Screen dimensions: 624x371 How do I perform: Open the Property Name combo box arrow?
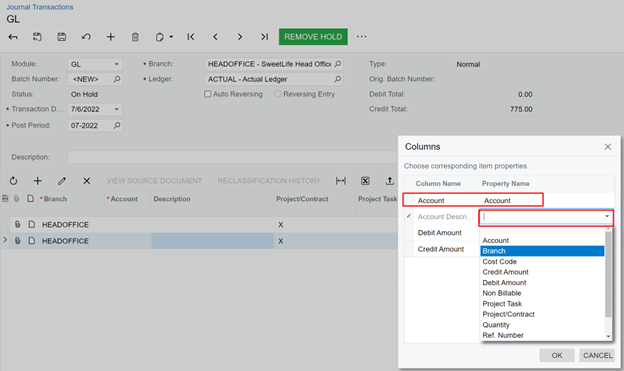point(607,217)
